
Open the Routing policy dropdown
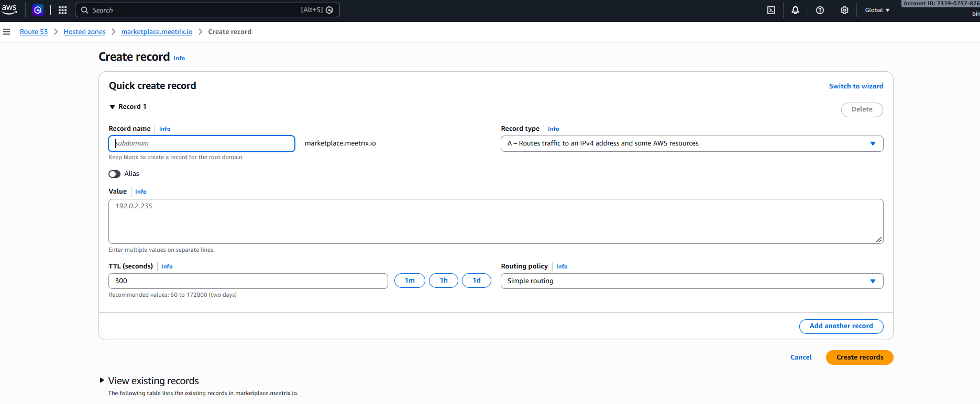tap(692, 281)
